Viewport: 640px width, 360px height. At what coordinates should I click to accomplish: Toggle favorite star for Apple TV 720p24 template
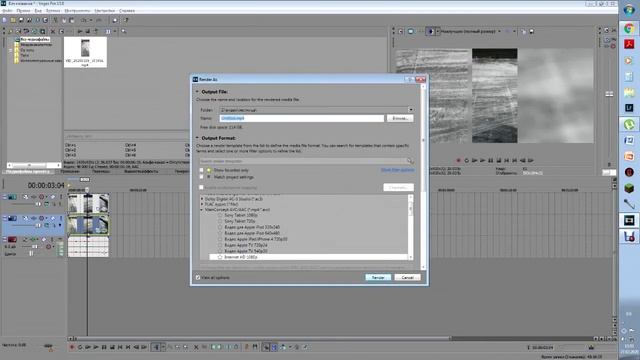point(220,245)
